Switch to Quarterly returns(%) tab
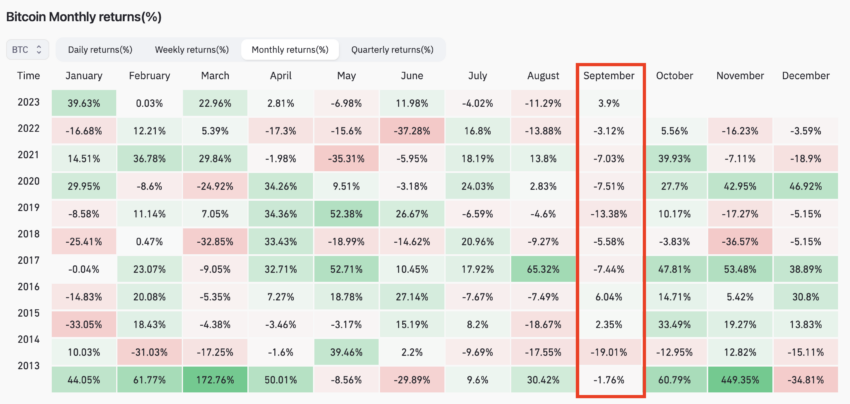850x404 pixels. 392,50
